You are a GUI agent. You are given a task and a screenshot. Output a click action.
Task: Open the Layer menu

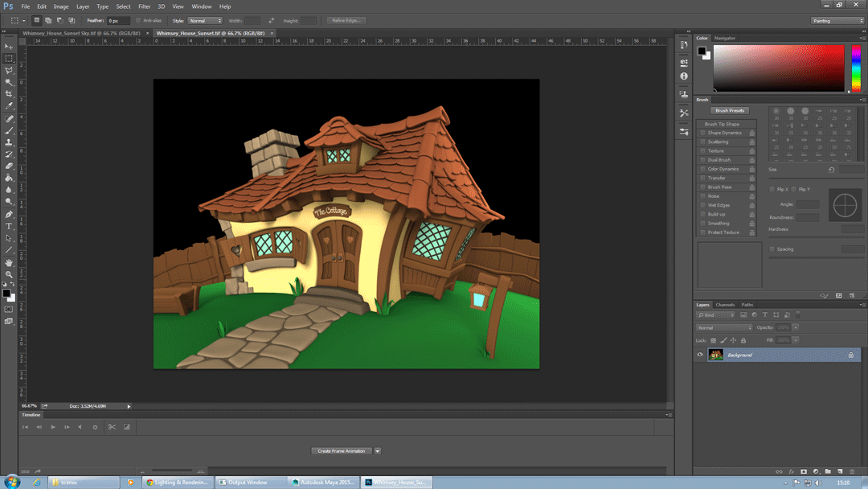coord(83,6)
